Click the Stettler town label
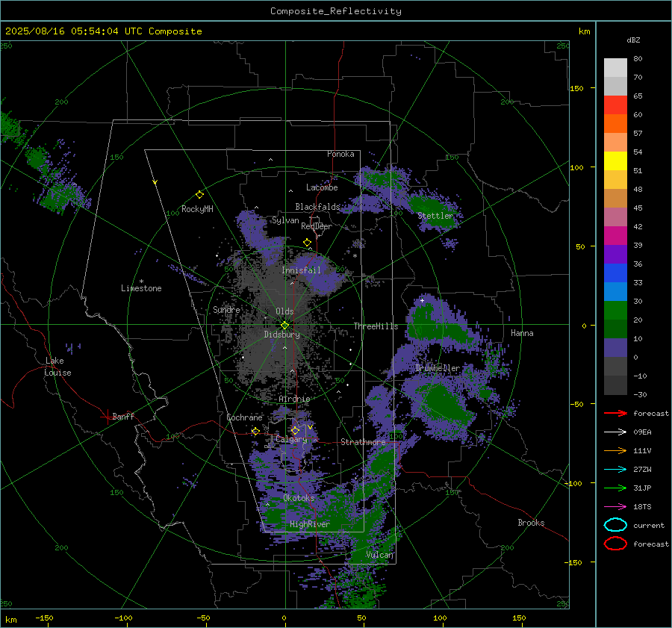The image size is (672, 628). click(435, 216)
